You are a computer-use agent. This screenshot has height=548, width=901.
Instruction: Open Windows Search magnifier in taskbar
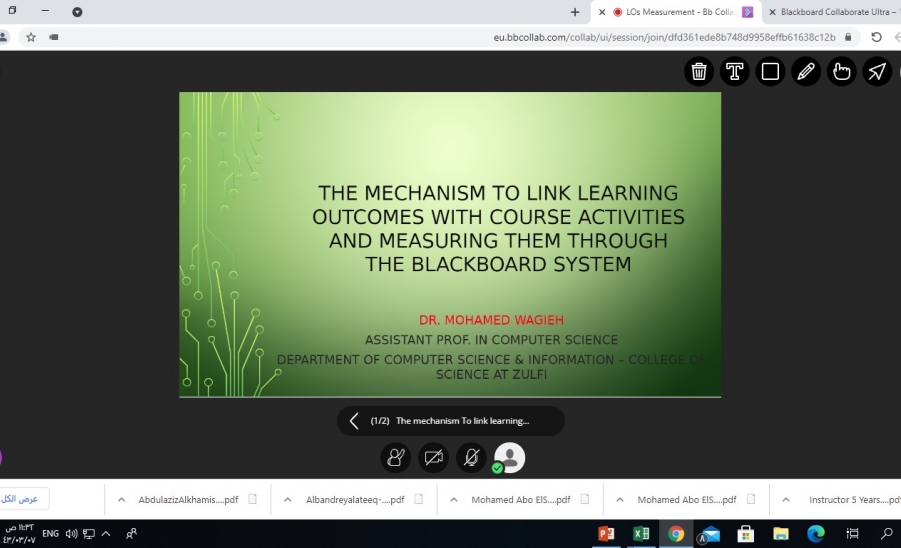(887, 534)
